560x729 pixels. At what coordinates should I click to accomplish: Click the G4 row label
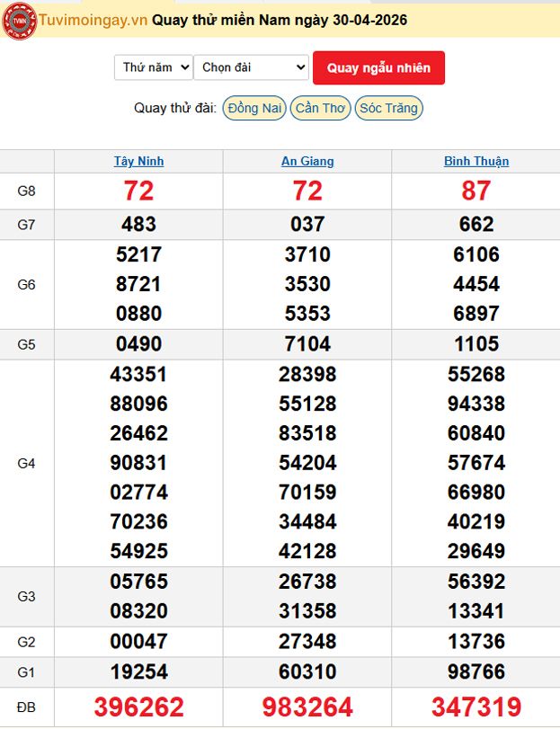[x=26, y=464]
